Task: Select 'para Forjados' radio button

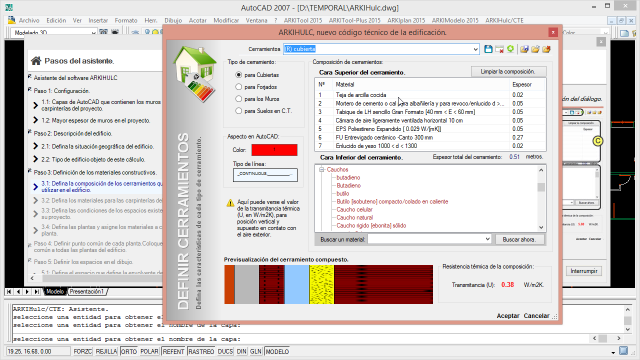Action: pos(239,87)
